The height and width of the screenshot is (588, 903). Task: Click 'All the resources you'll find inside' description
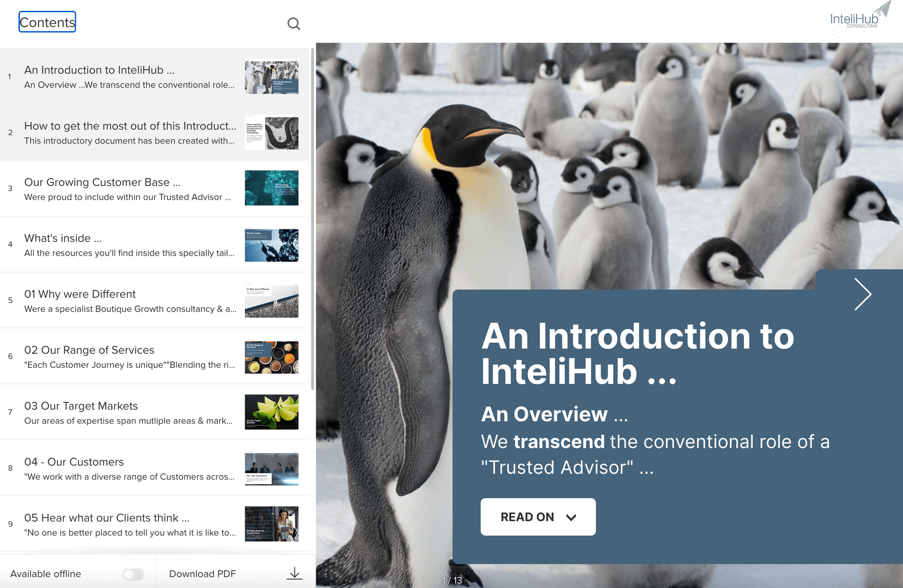coord(130,253)
